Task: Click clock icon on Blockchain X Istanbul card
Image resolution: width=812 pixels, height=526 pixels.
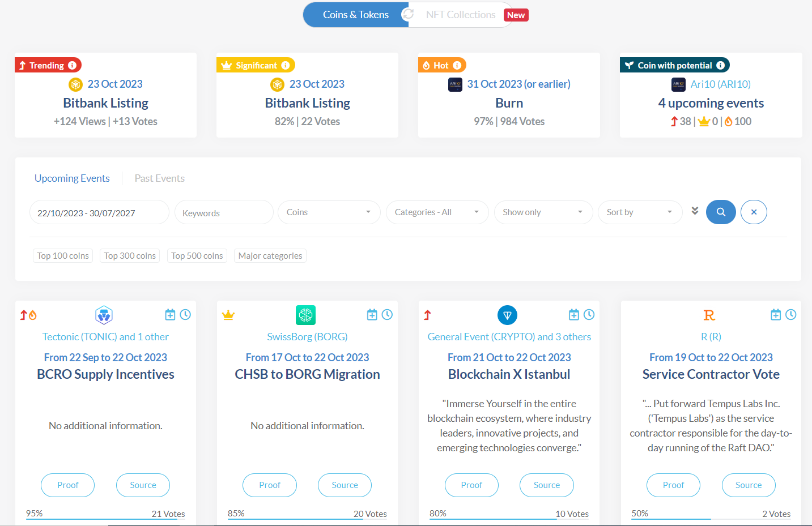Action: [589, 314]
